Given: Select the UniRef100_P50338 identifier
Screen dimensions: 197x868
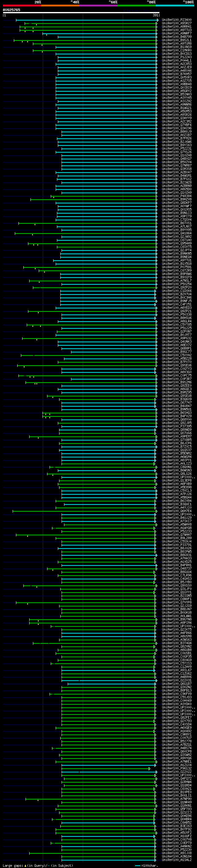Looking at the screenshot, I should tap(176, 314).
